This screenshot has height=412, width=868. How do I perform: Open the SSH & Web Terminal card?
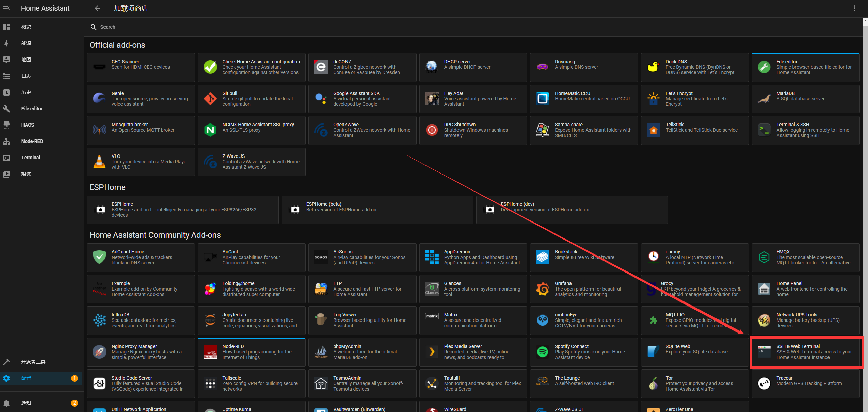click(806, 352)
